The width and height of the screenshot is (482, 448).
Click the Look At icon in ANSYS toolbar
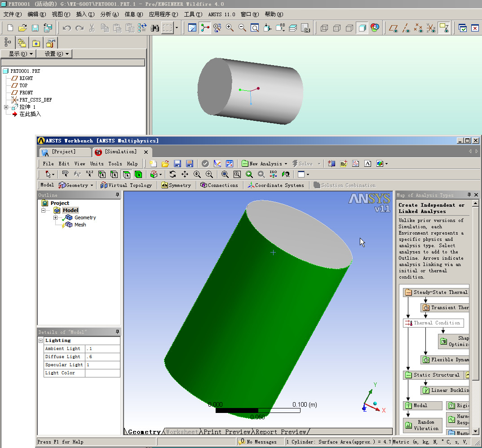286,174
